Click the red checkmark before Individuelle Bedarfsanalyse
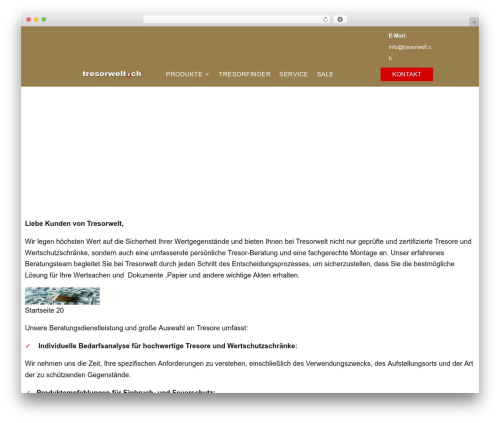The image size is (500, 423). coord(28,346)
